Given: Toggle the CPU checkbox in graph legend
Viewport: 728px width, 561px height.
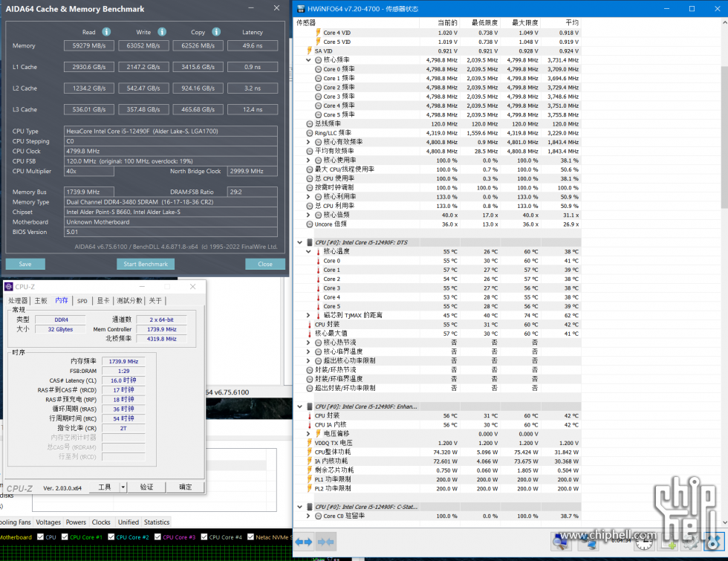Looking at the screenshot, I should pos(40,536).
